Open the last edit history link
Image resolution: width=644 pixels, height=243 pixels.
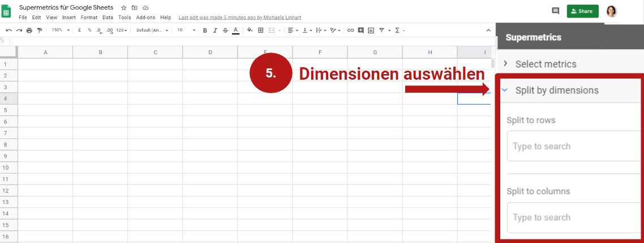coord(239,18)
